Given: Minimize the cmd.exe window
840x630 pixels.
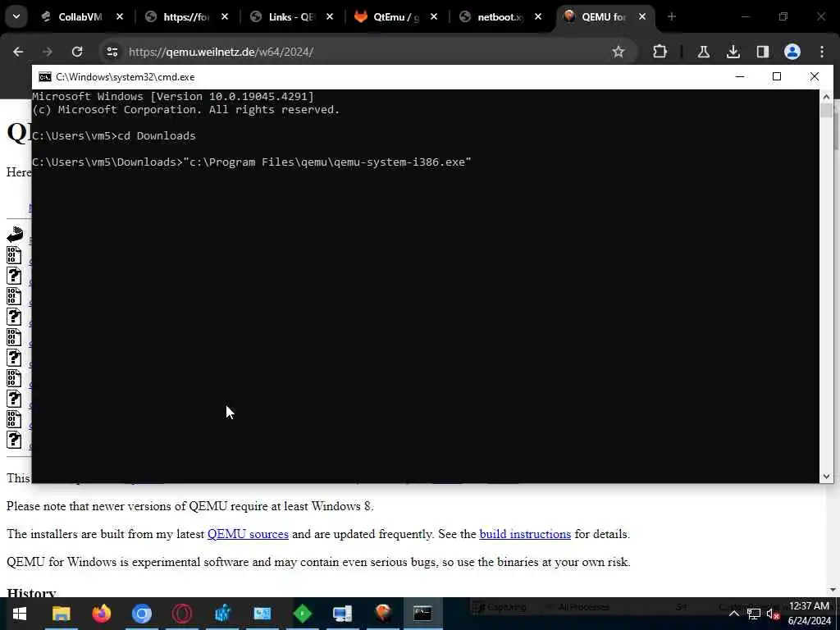Looking at the screenshot, I should (x=740, y=76).
